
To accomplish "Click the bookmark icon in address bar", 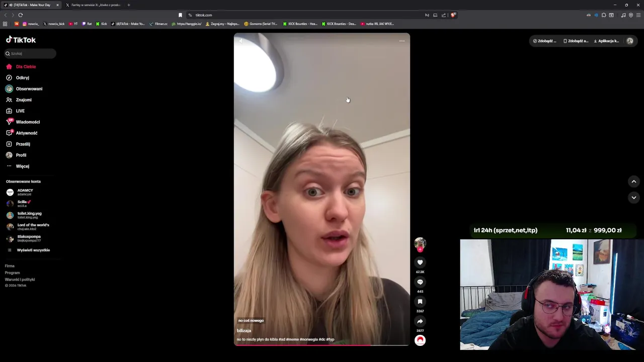I will (x=180, y=15).
